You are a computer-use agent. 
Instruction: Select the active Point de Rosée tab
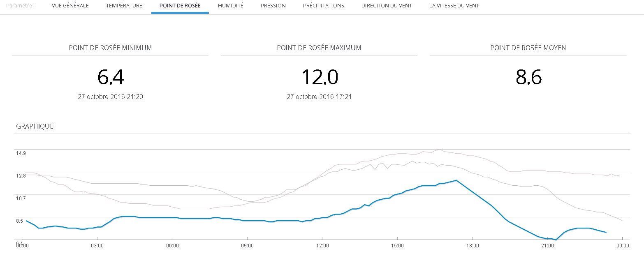180,6
